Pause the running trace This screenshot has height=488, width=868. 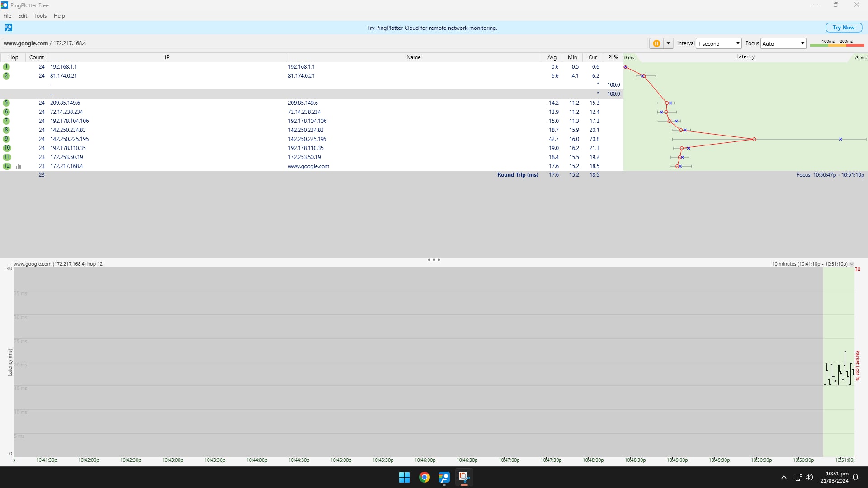[x=656, y=43]
